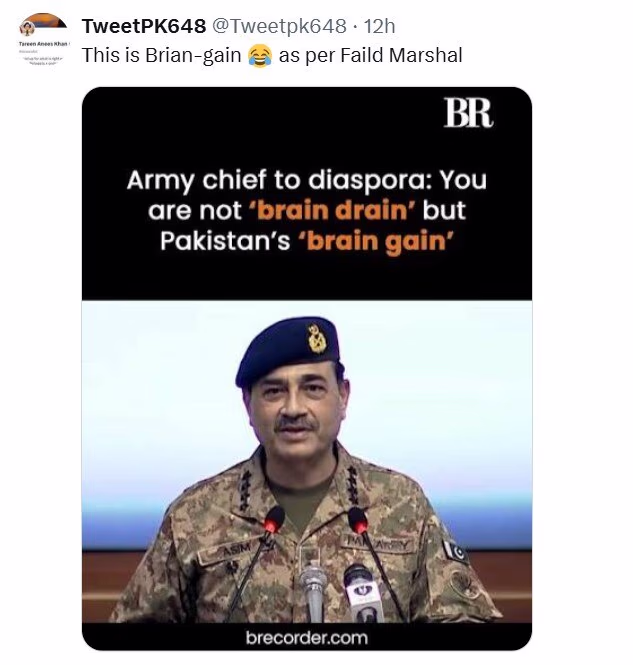
Task: Click the BR logo in image
Action: click(x=468, y=113)
